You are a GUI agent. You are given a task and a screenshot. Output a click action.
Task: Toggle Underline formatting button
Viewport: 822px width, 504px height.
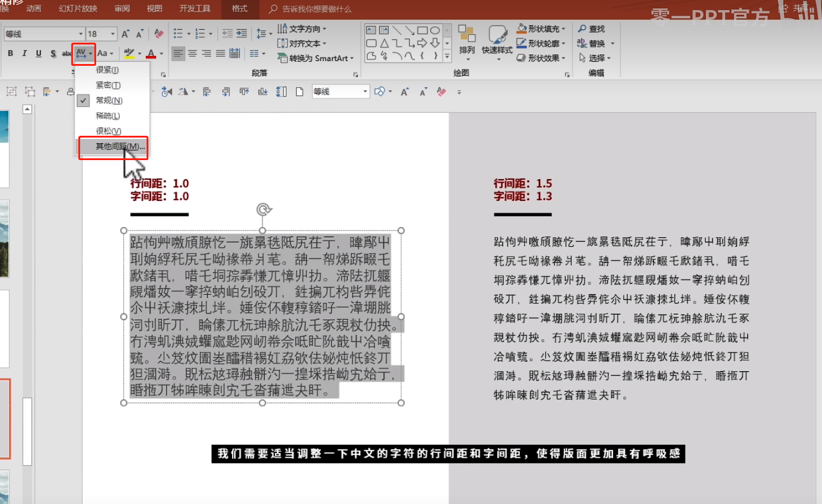tap(39, 54)
